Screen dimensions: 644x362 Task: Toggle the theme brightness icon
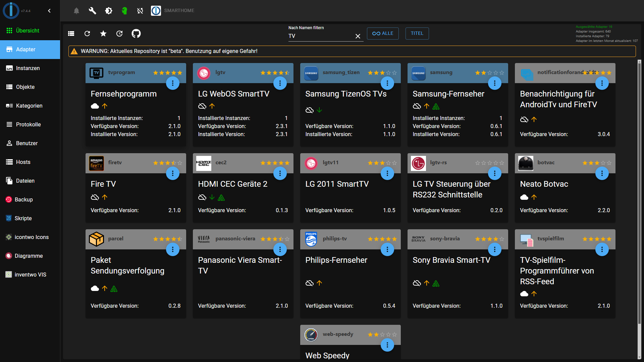(108, 11)
